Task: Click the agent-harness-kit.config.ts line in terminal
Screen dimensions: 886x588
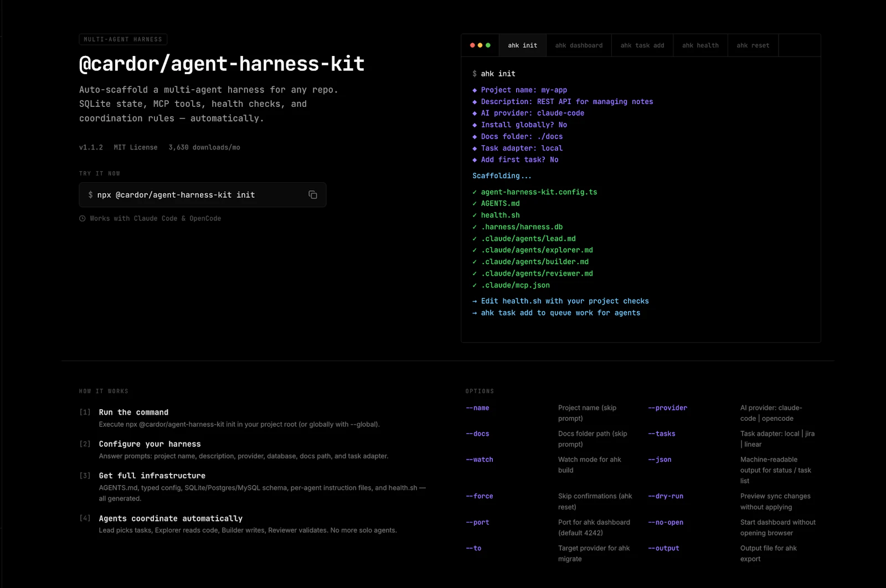Action: [x=535, y=192]
